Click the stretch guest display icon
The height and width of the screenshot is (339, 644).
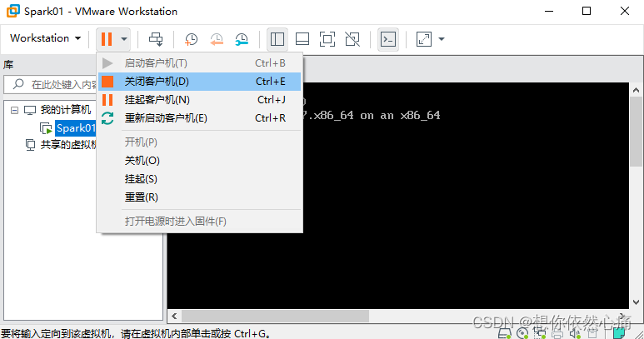point(424,39)
